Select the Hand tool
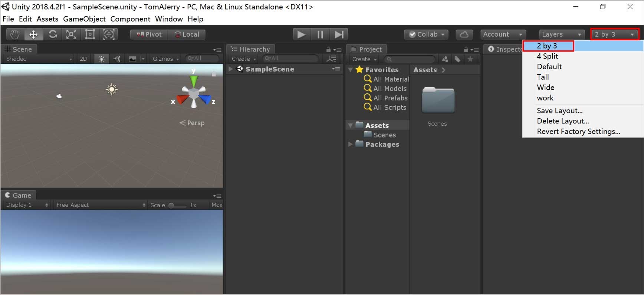The height and width of the screenshot is (295, 644). (x=15, y=34)
